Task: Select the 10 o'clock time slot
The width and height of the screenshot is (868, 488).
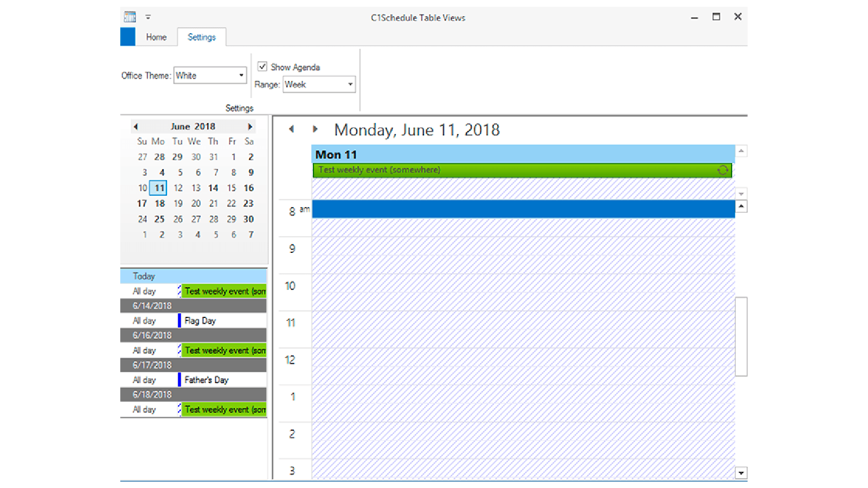Action: point(523,284)
